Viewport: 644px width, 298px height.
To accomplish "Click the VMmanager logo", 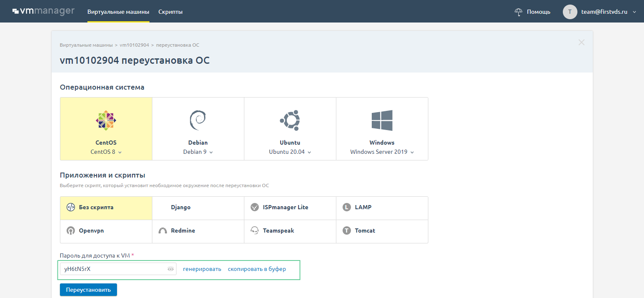I will (43, 11).
